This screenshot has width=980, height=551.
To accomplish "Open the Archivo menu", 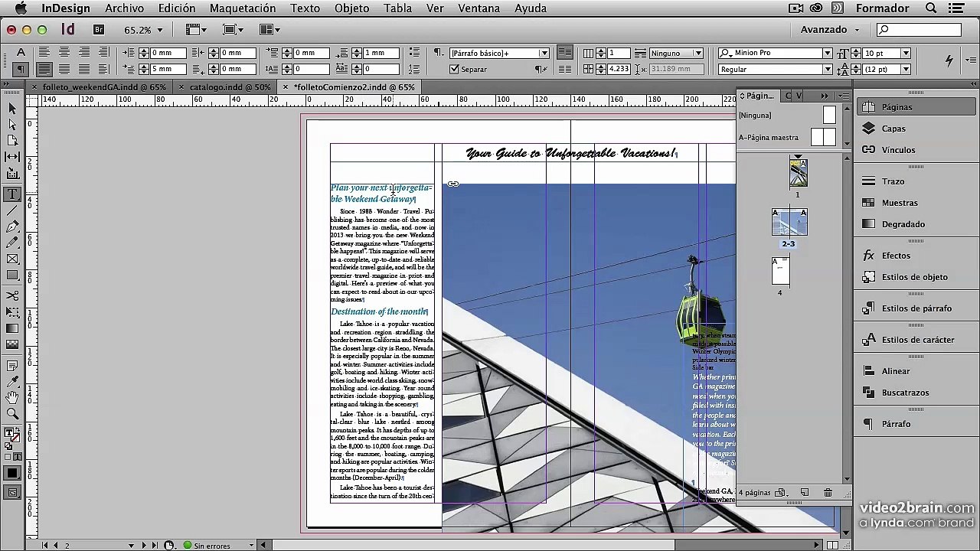I will 124,8.
